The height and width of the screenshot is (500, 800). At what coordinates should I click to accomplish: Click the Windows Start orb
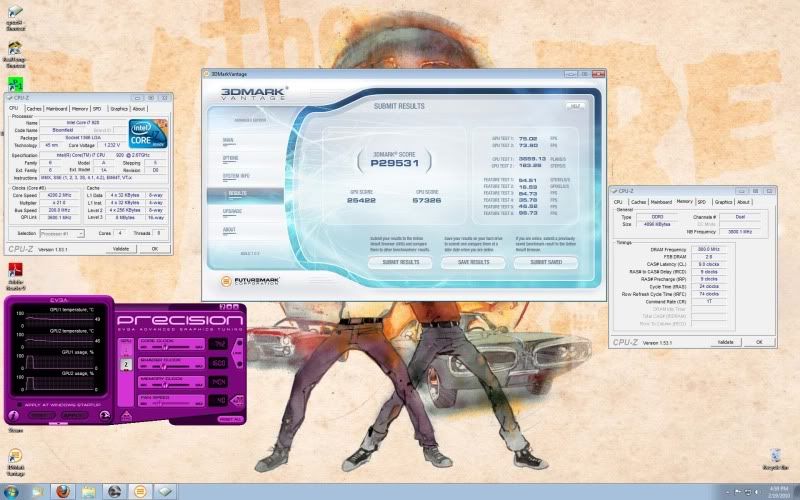pos(11,492)
